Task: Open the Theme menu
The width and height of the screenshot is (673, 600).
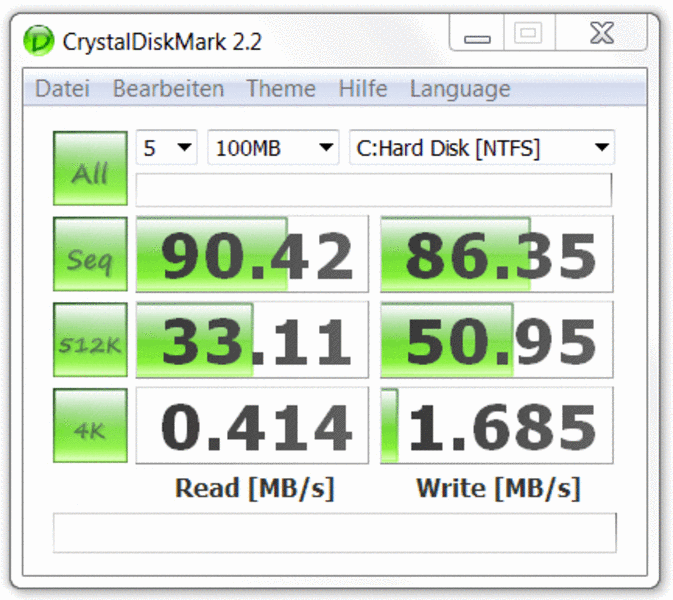Action: pos(281,89)
